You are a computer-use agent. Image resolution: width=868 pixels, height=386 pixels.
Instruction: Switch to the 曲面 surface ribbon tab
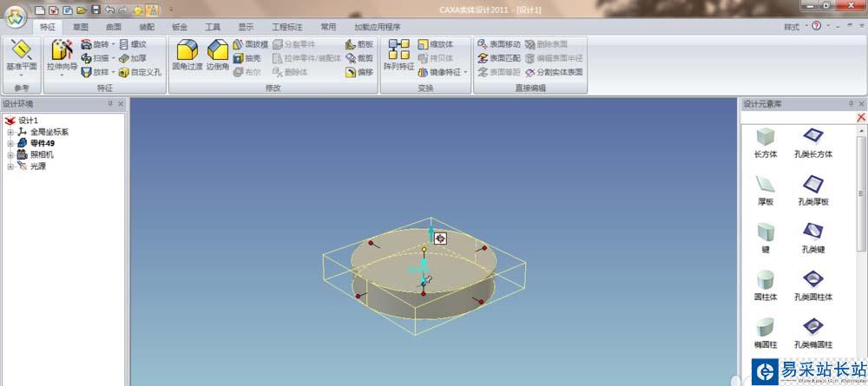click(x=114, y=27)
